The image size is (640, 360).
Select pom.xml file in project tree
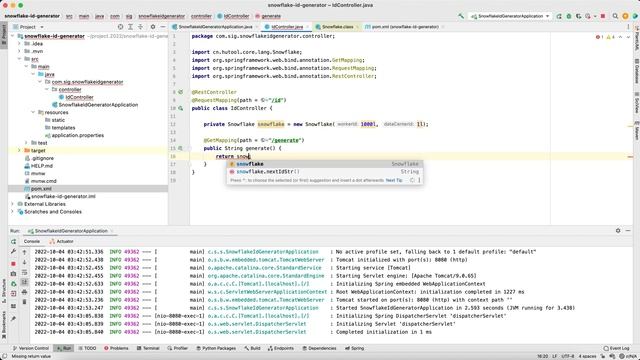pyautogui.click(x=41, y=189)
